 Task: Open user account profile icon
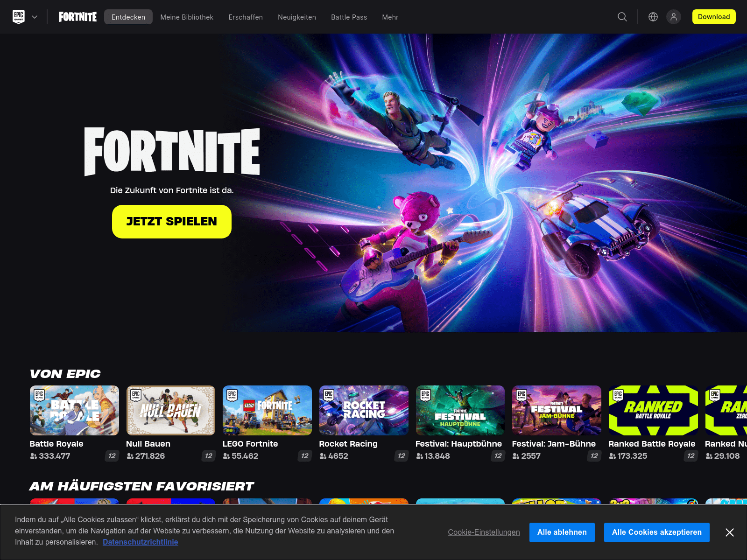coord(674,17)
